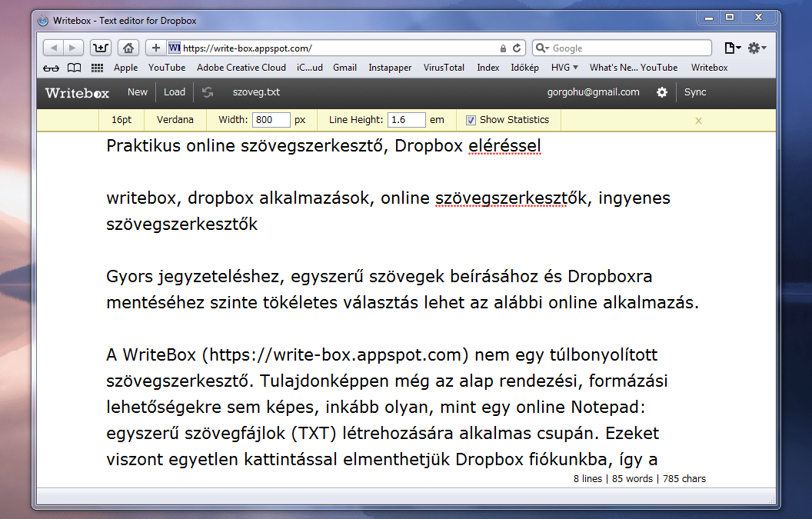Click New in the Writebox menu
The image size is (812, 519).
click(x=137, y=92)
